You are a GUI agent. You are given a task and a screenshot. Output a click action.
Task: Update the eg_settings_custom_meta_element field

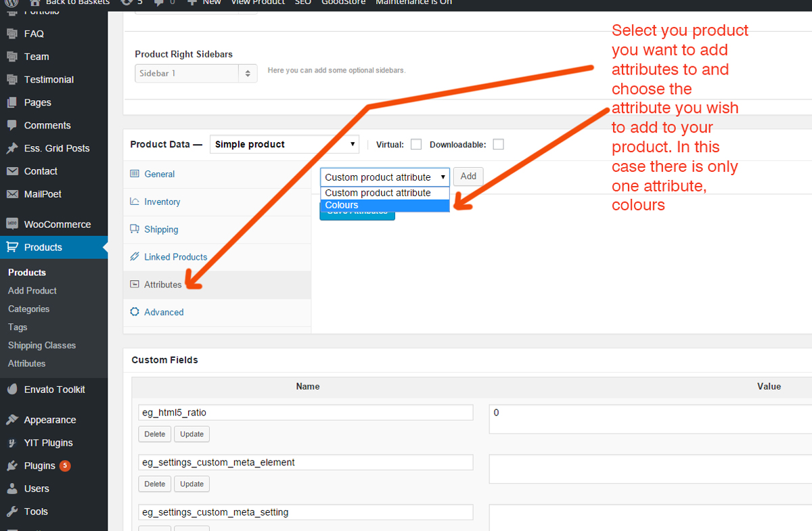coord(191,484)
